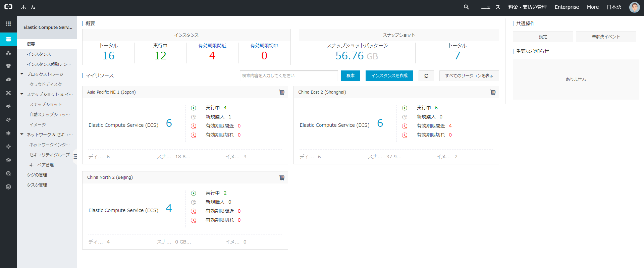Click the resource search input field
The width and height of the screenshot is (644, 268).
pos(288,76)
